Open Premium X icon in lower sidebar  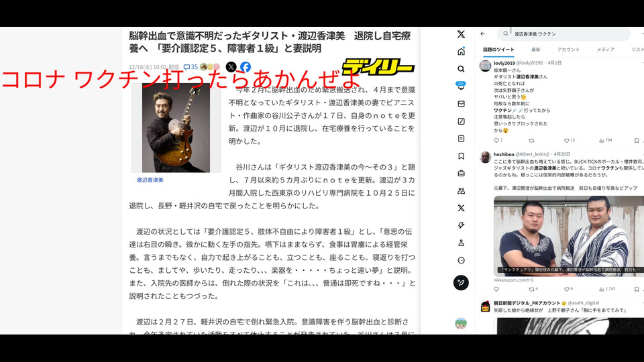tap(461, 208)
